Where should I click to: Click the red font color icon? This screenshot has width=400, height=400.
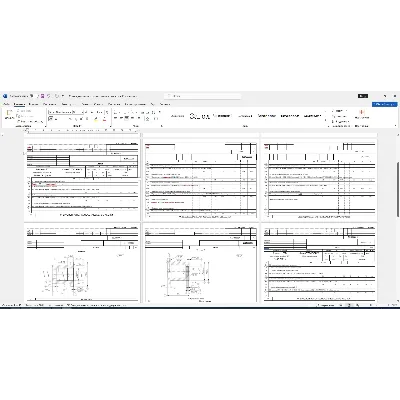point(104,119)
